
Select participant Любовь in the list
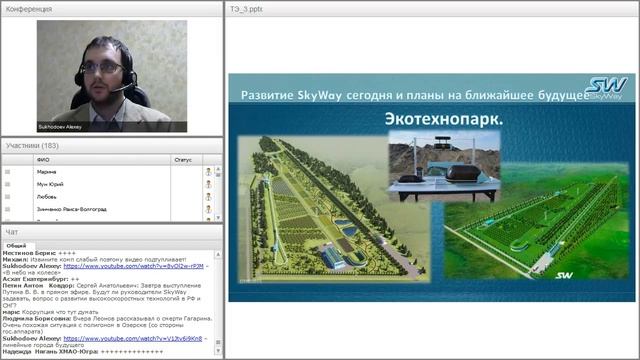click(47, 197)
